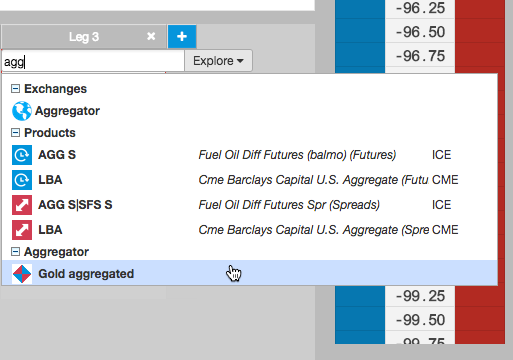Click red ask cell beside -99.25
The image size is (513, 360).
tap(480, 295)
